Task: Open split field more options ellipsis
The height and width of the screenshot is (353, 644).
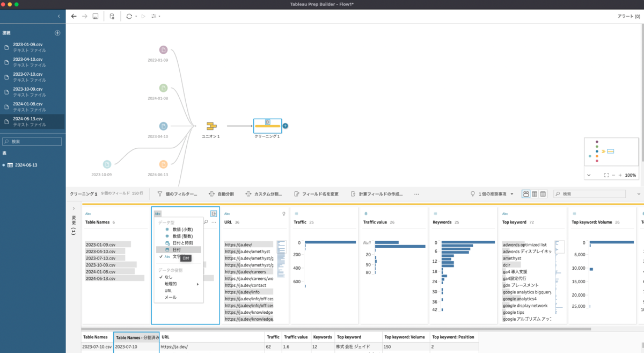Action: coord(214,222)
